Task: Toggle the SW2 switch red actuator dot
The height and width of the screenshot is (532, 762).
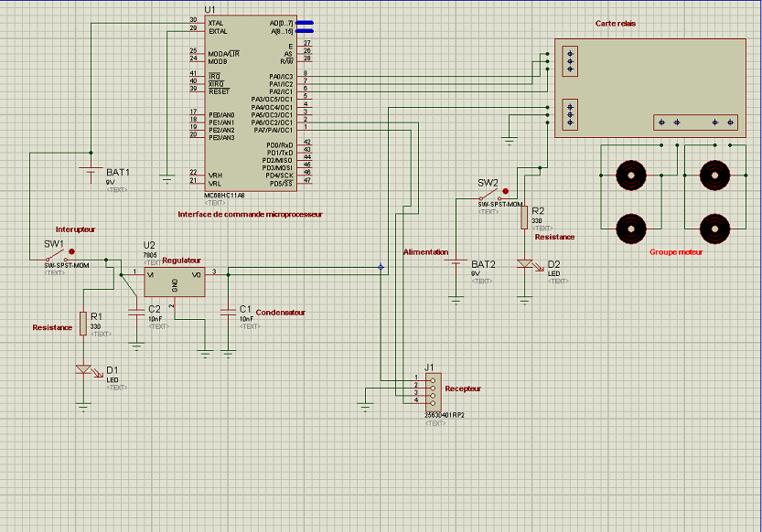Action: (504, 191)
